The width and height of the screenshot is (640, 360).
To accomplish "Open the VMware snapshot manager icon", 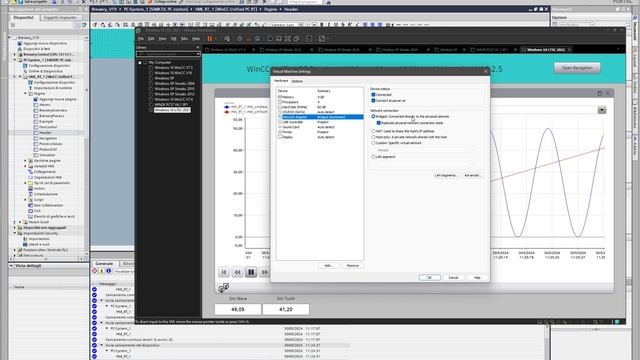I will point(258,39).
